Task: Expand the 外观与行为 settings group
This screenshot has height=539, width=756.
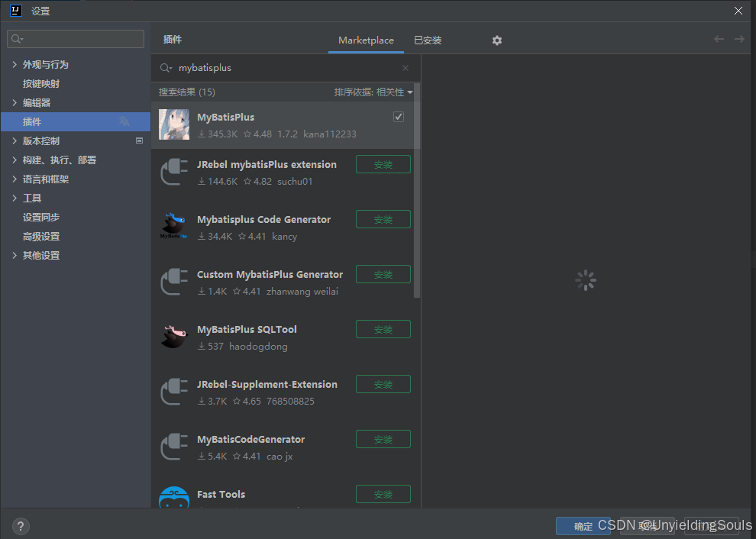Action: coord(14,64)
